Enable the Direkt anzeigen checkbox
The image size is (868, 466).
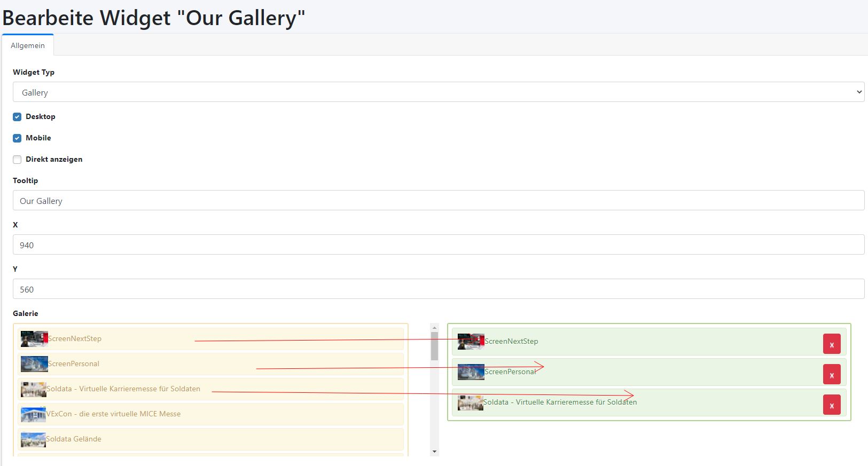point(17,160)
